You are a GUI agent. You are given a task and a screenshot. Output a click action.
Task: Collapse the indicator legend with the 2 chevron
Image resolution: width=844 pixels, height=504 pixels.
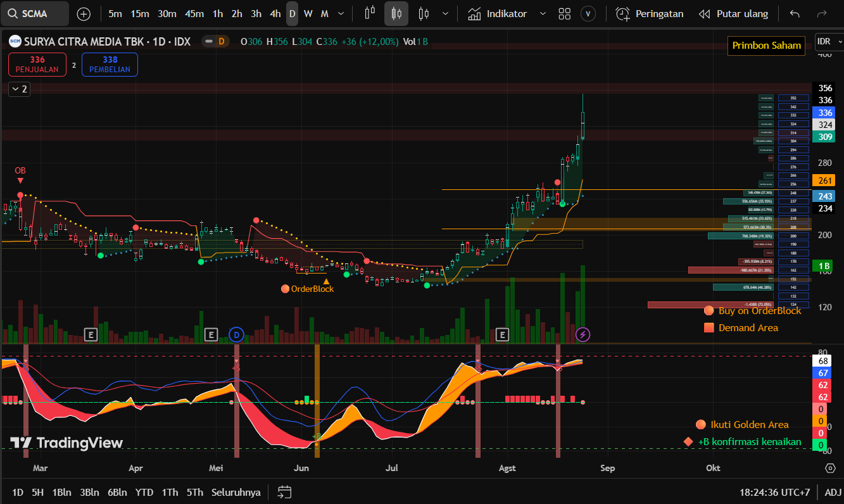click(x=19, y=89)
